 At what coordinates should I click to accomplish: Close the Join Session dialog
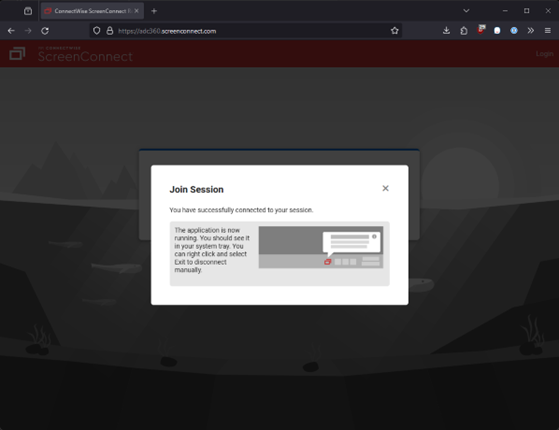click(385, 188)
